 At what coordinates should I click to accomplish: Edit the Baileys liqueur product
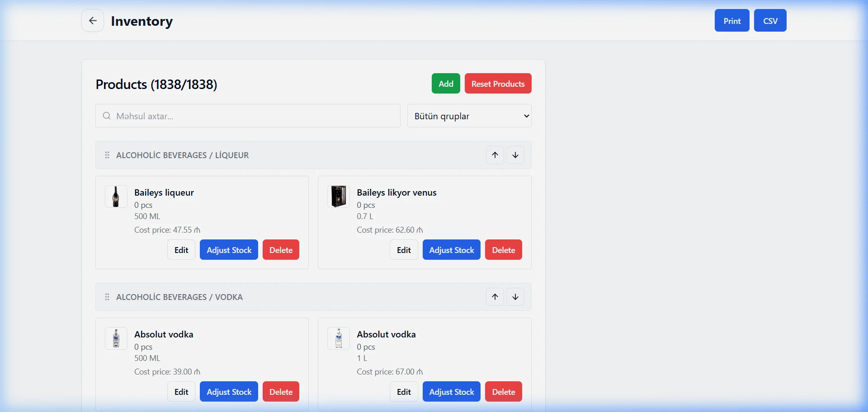181,250
